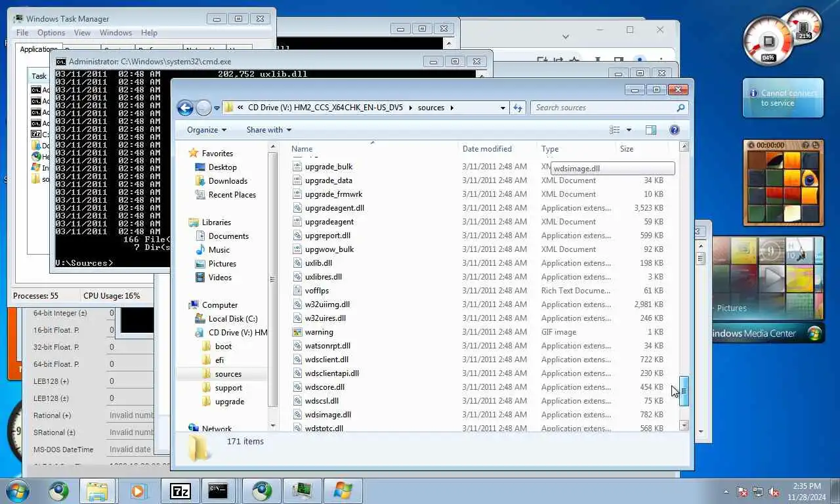Open Explorer help with question mark icon
The height and width of the screenshot is (504, 840).
point(674,130)
